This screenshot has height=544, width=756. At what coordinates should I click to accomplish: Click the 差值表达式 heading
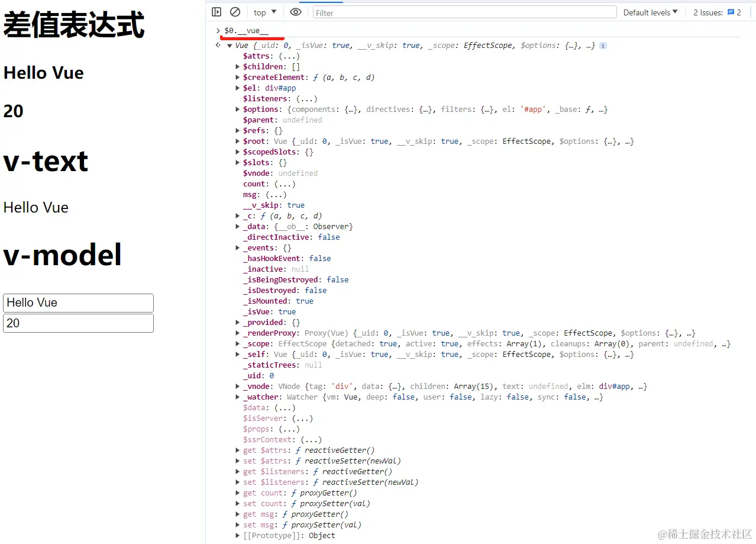pos(74,25)
